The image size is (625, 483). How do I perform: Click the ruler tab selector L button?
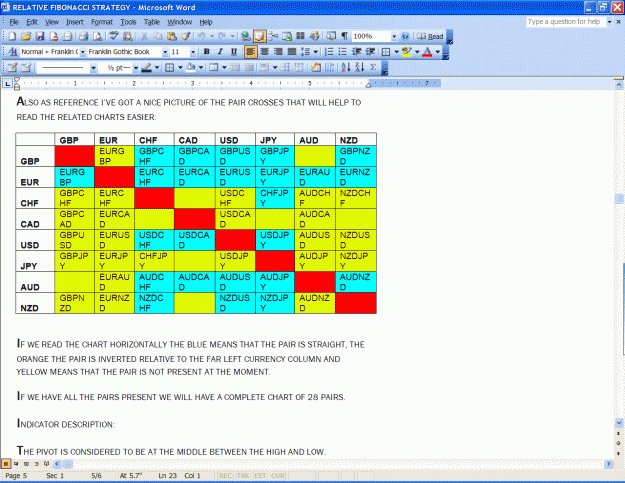pos(7,84)
